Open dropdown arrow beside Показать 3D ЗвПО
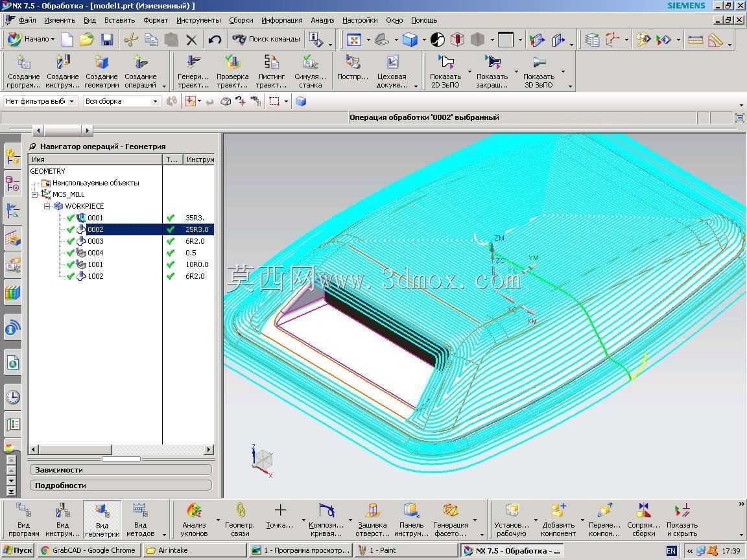747x560 pixels. [563, 72]
